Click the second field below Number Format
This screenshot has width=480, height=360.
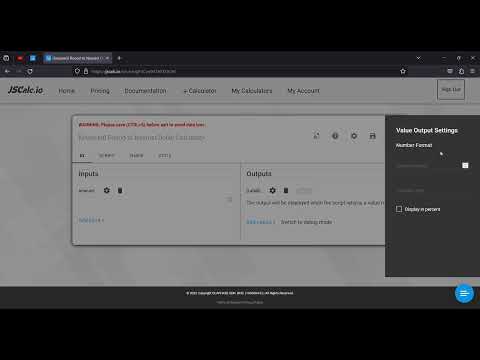433,190
